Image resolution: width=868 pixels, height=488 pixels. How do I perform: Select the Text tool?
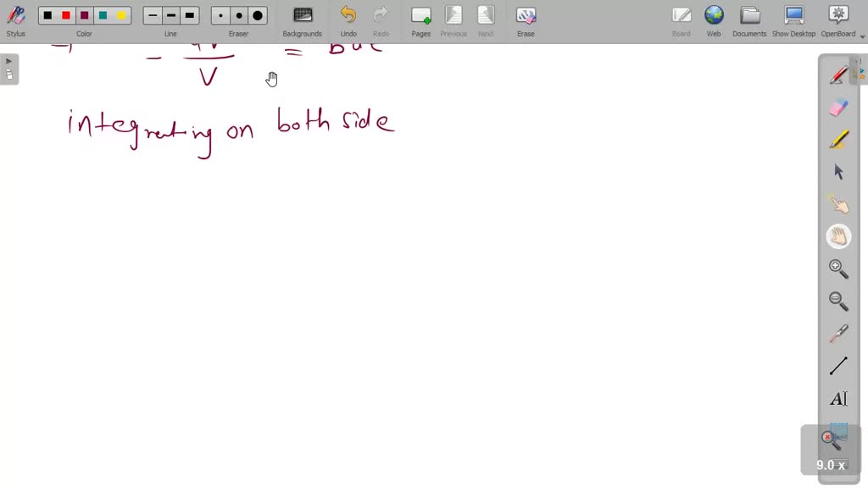point(838,398)
